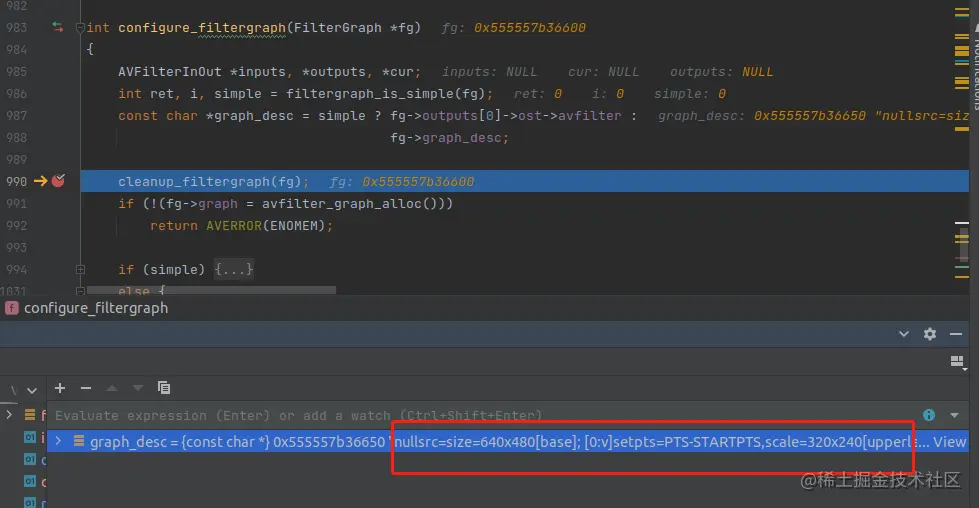
Task: Expand folded code placeholder {...}
Action: [x=234, y=270]
